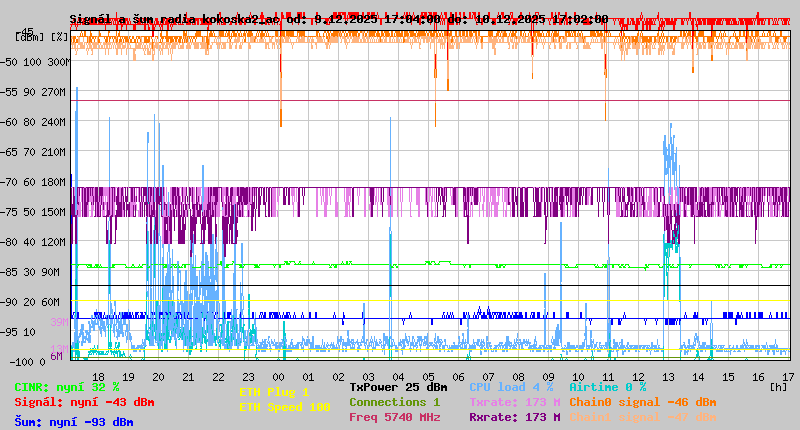
Task: Click the "-55" dBm axis label
Action: 9,92
